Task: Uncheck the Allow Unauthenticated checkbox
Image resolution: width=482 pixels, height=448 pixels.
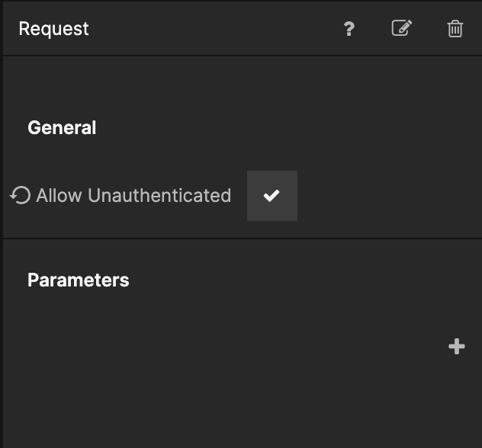Action: click(272, 196)
